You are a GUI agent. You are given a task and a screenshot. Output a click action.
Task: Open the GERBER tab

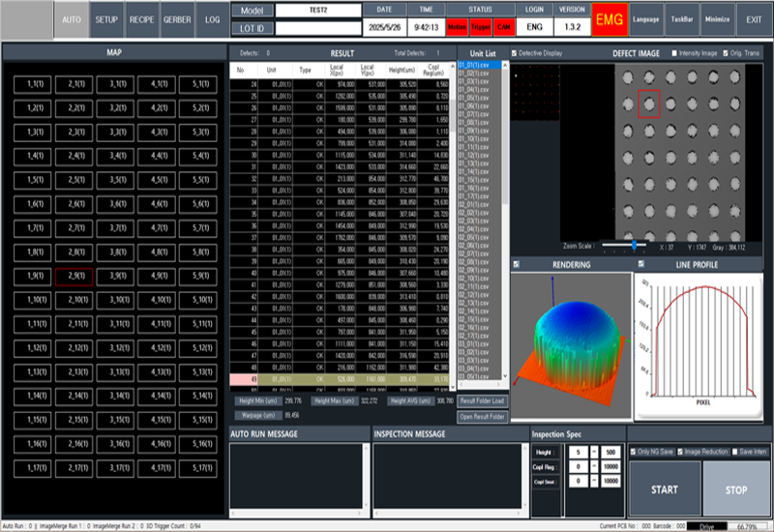pos(177,18)
